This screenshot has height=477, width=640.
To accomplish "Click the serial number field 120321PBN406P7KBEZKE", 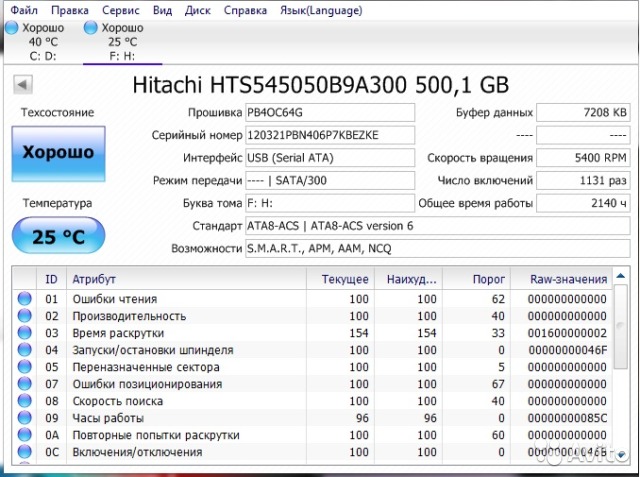I will 330,135.
